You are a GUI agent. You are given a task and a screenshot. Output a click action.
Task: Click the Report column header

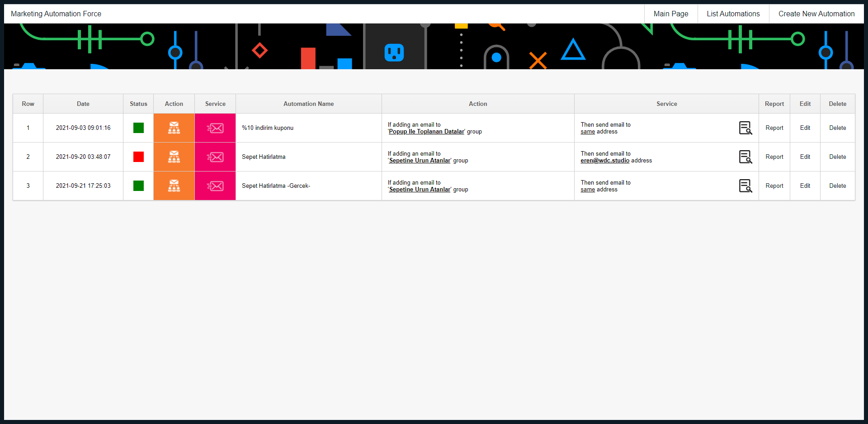774,104
